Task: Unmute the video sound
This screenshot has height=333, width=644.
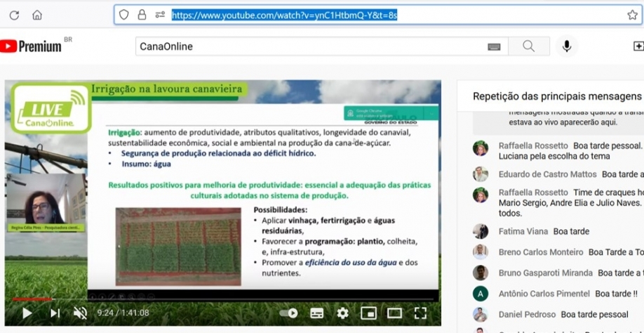Action: (x=81, y=313)
